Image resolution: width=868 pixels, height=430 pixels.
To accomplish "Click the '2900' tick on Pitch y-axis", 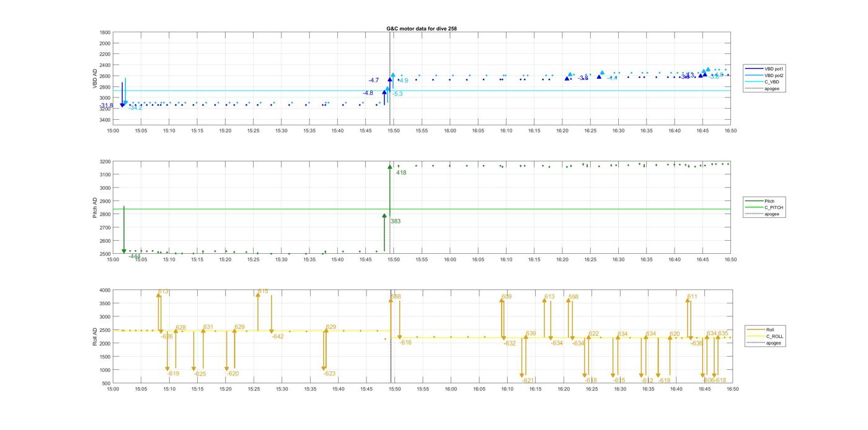I will click(x=105, y=201).
